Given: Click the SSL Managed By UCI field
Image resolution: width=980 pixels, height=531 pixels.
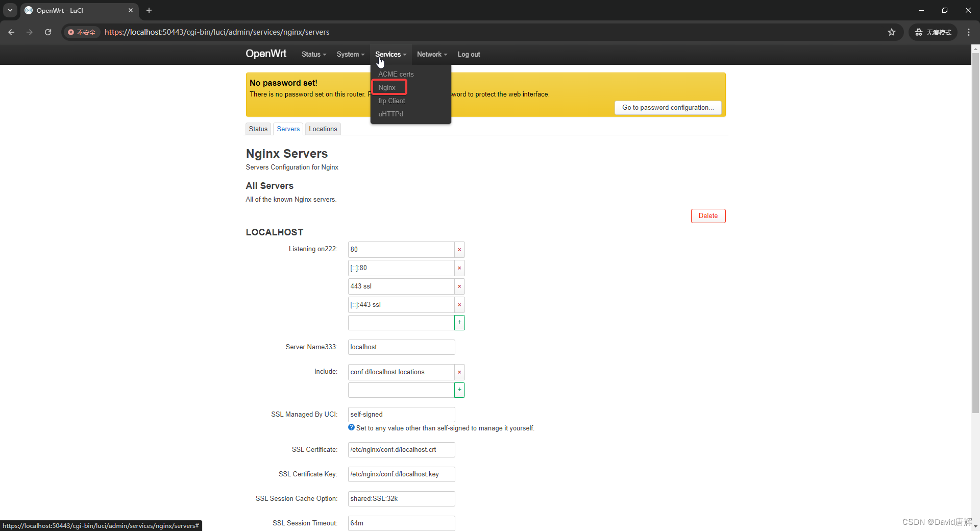Looking at the screenshot, I should (x=401, y=415).
